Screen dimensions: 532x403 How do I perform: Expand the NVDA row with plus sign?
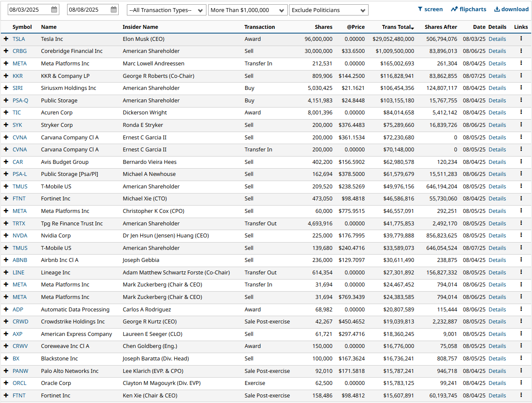pyautogui.click(x=6, y=235)
